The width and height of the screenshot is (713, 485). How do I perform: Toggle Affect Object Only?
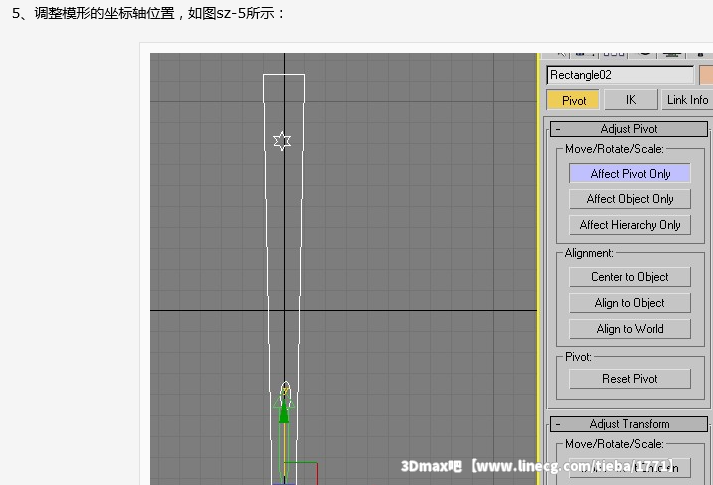point(630,199)
